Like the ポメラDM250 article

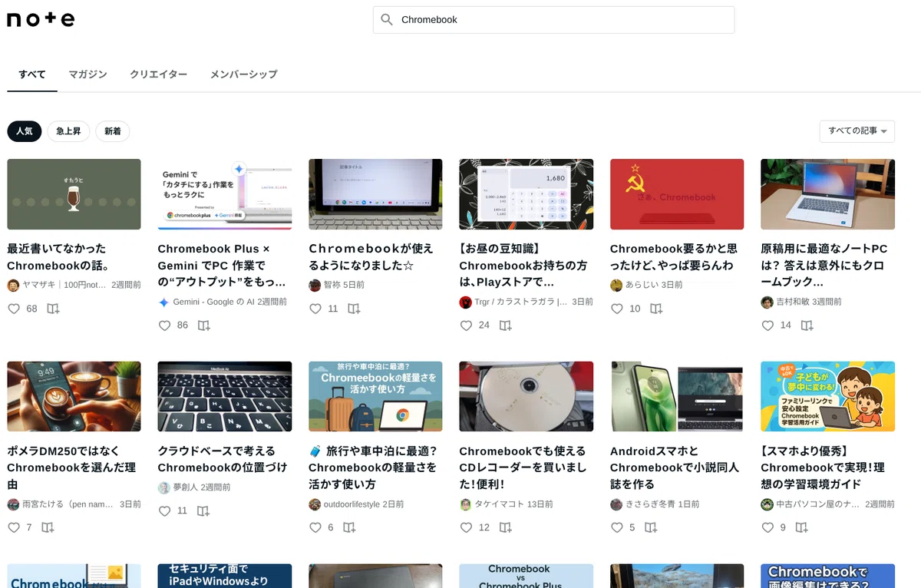point(14,528)
